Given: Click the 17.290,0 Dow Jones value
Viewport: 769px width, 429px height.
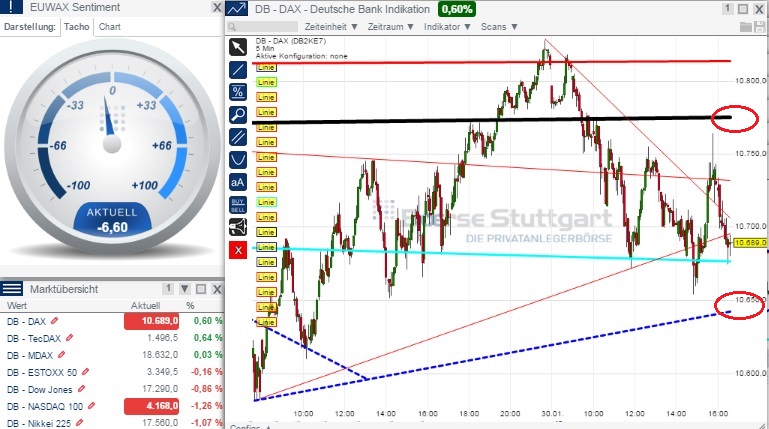Looking at the screenshot, I should [x=160, y=389].
